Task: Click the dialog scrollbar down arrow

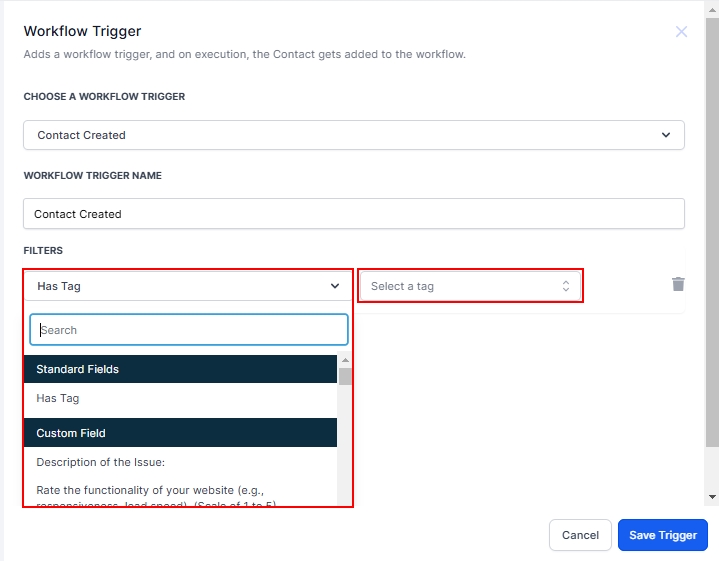Action: [x=711, y=496]
